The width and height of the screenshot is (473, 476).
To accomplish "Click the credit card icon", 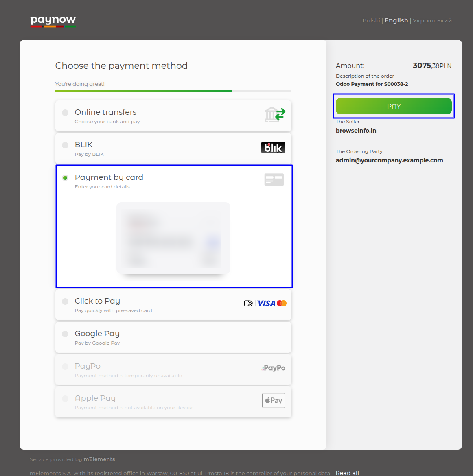I will (x=274, y=179).
